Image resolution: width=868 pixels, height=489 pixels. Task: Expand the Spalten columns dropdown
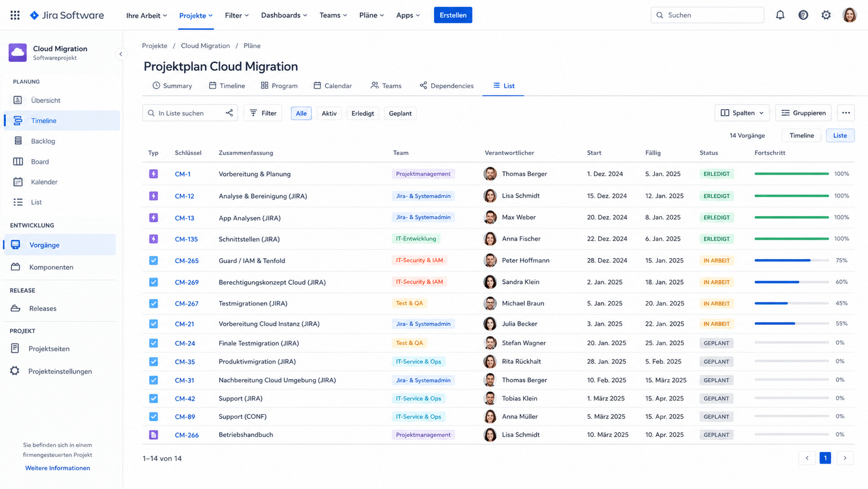(742, 113)
